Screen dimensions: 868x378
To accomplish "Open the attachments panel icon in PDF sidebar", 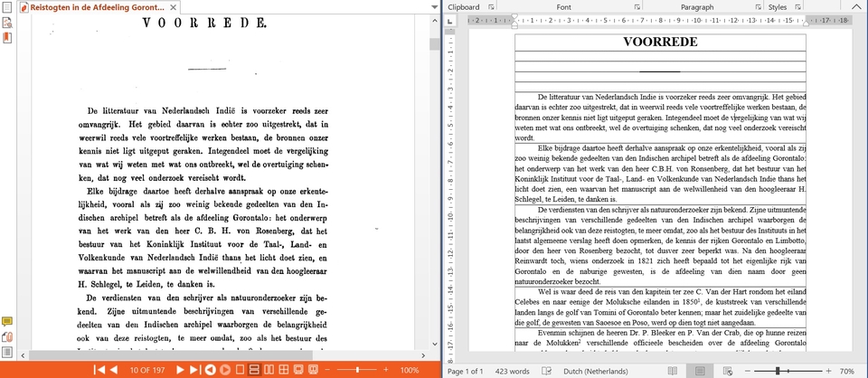I will 7,337.
